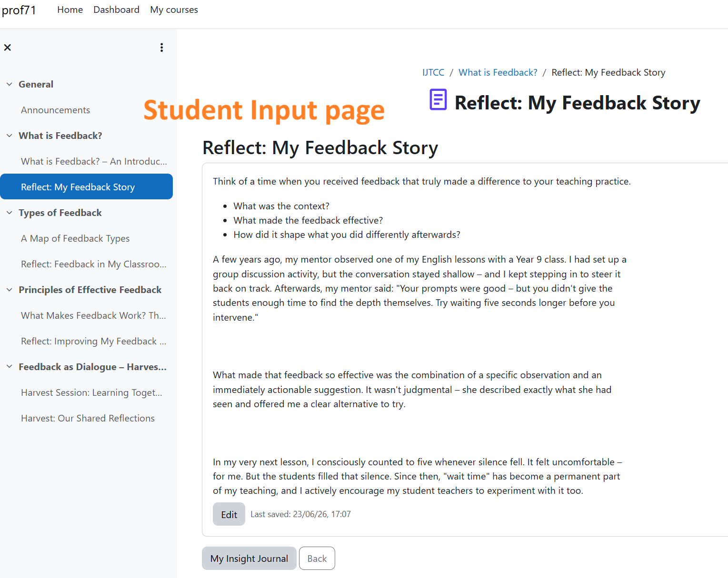728x578 pixels.
Task: Open course index options menu
Action: click(162, 48)
